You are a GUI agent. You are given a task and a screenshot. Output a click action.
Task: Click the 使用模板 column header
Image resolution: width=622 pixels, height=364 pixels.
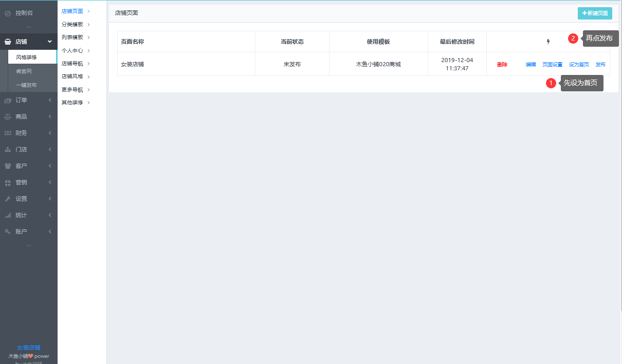tap(378, 42)
